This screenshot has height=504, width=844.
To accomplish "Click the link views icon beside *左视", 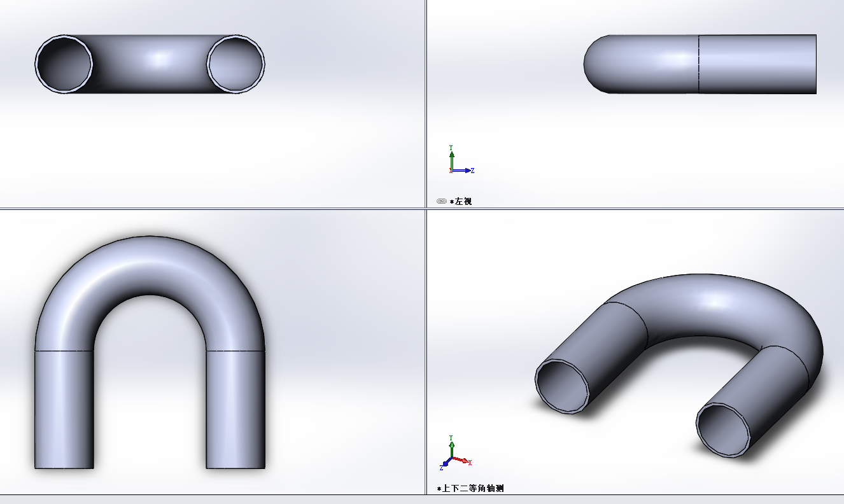I will pos(442,201).
